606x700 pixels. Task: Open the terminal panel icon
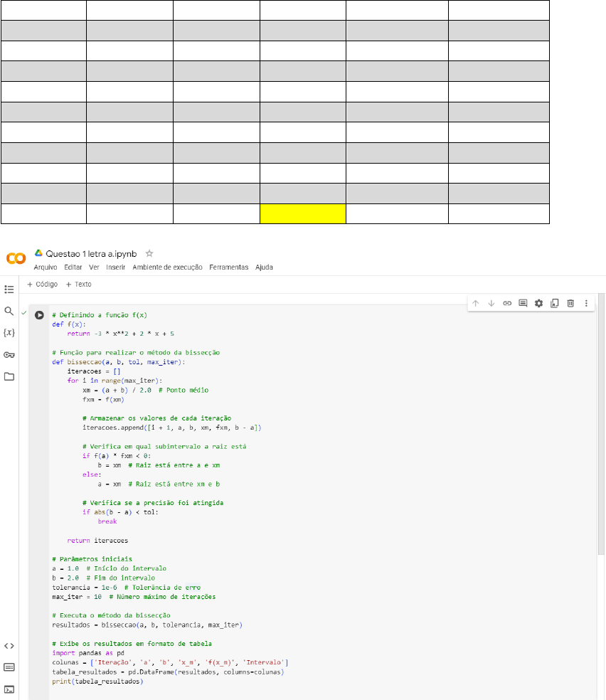pyautogui.click(x=9, y=689)
